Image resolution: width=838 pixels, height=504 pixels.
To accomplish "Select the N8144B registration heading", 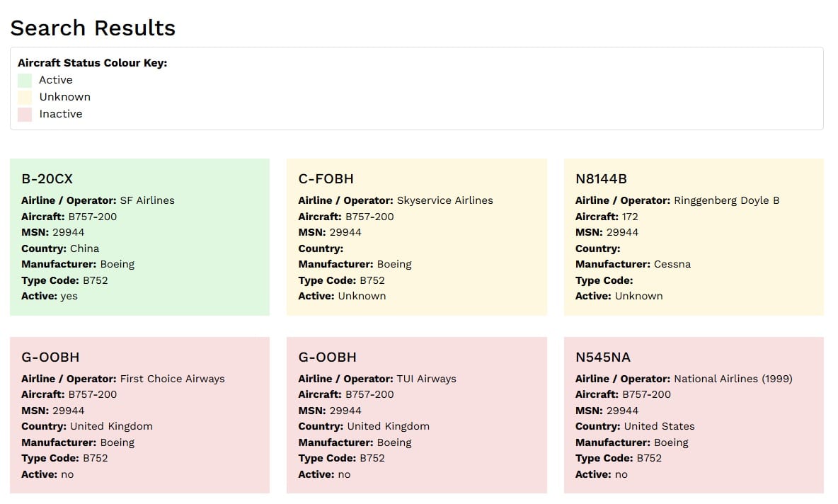I will [601, 178].
